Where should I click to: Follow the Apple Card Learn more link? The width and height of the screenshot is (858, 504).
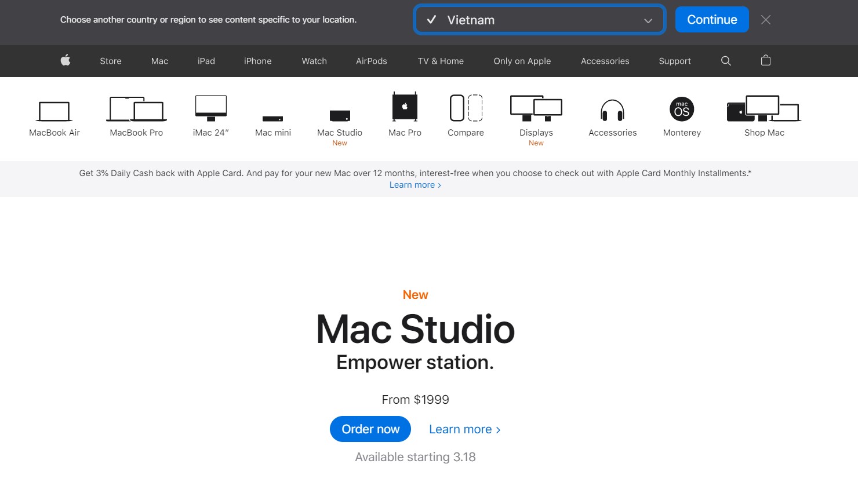click(x=415, y=185)
